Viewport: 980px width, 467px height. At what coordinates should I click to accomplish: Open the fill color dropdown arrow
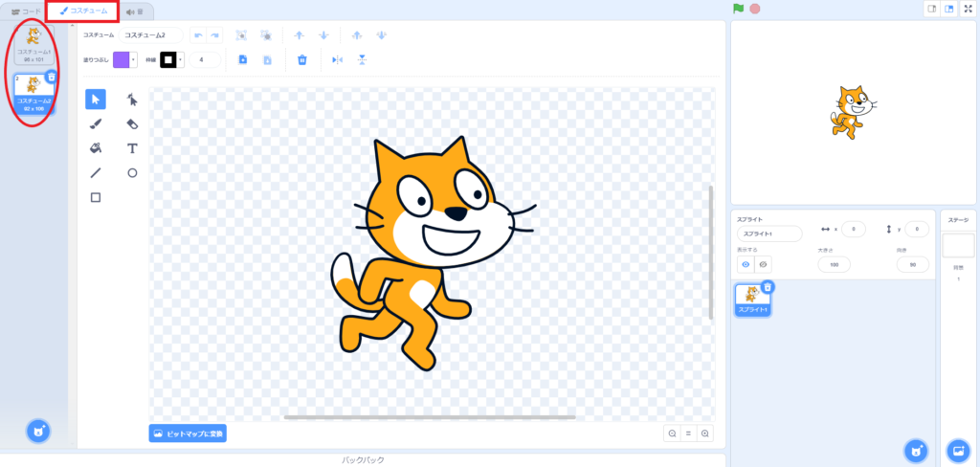(133, 60)
